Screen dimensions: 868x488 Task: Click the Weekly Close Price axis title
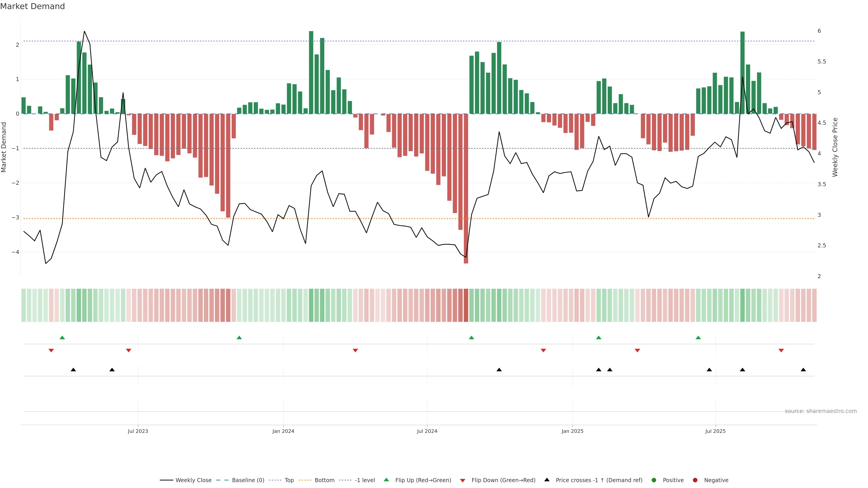click(x=835, y=147)
